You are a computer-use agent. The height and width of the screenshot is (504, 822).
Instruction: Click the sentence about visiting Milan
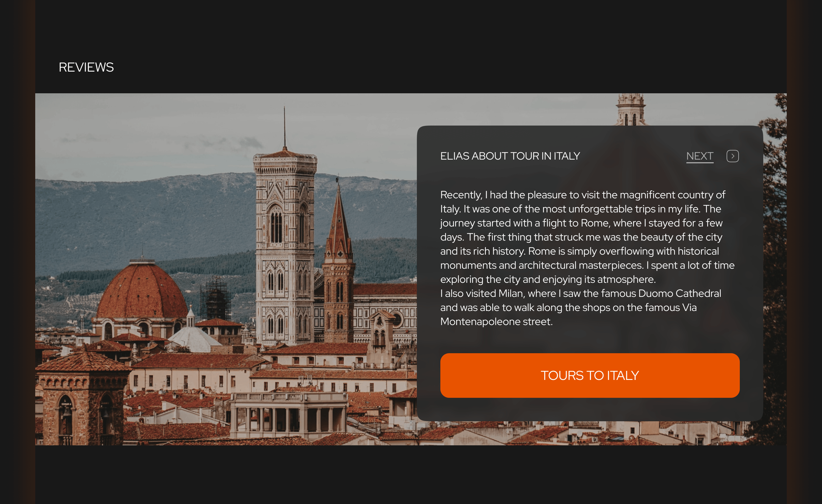(x=580, y=307)
